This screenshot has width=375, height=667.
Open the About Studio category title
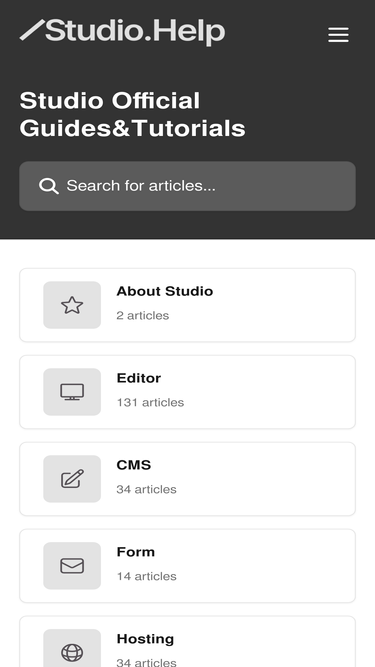coord(165,291)
